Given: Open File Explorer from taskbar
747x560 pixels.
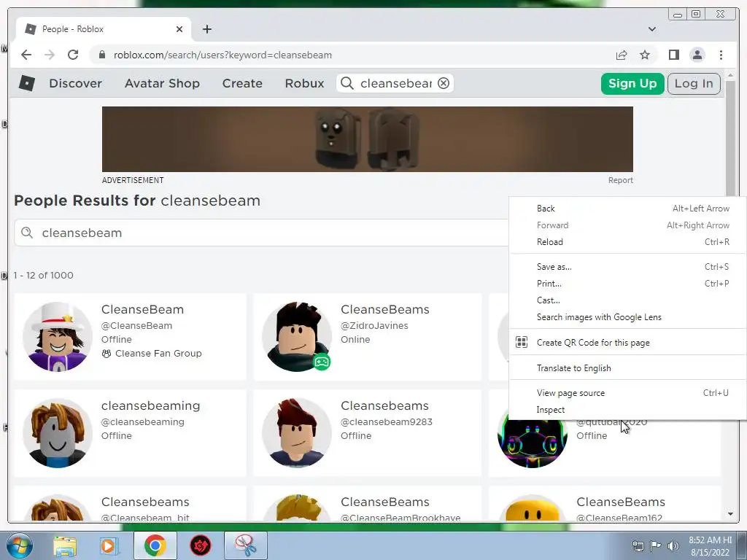Looking at the screenshot, I should [65, 545].
